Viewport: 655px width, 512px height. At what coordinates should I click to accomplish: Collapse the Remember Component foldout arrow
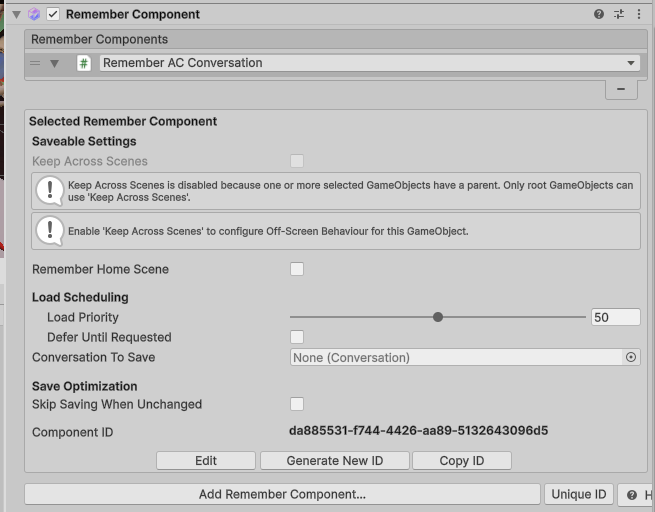coord(16,14)
